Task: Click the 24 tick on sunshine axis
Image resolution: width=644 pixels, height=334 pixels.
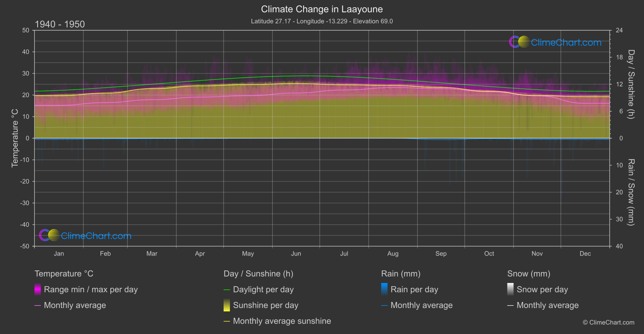Action: [x=619, y=30]
